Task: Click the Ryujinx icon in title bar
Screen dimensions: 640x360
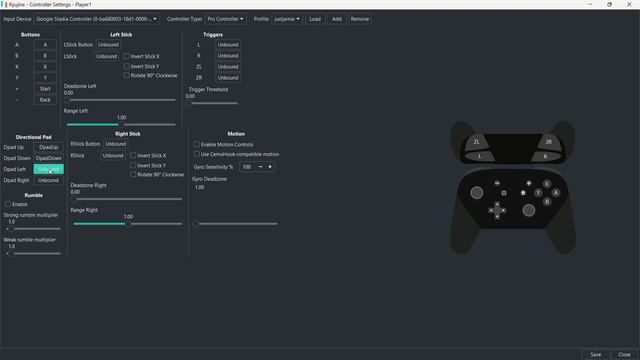Action: coord(4,4)
